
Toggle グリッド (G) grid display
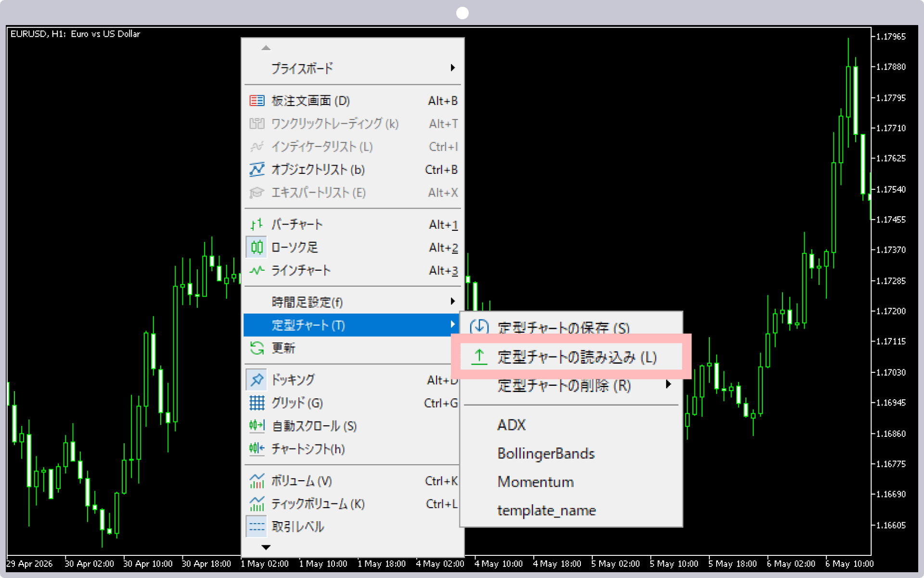click(x=352, y=403)
